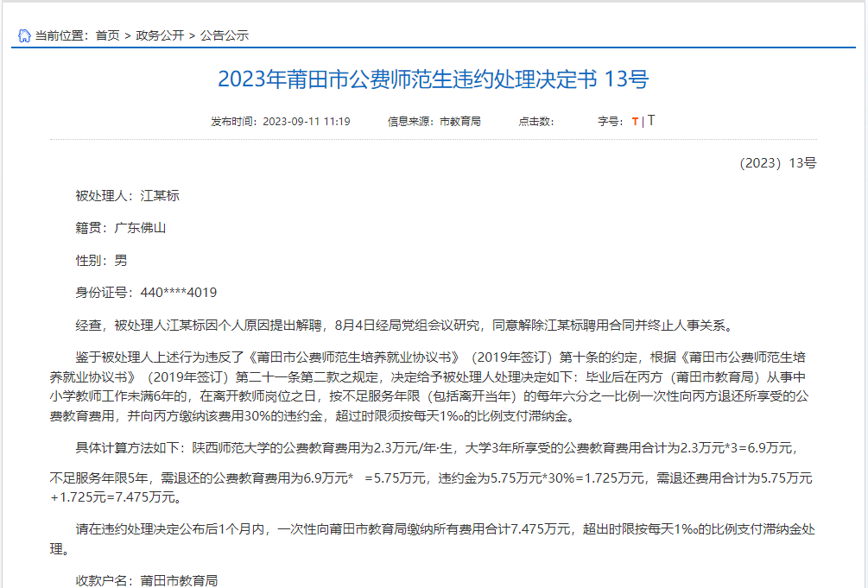Screen dimensions: 868x588
Task: Click the 籍贯：广东佛山 line
Action: click(x=121, y=228)
